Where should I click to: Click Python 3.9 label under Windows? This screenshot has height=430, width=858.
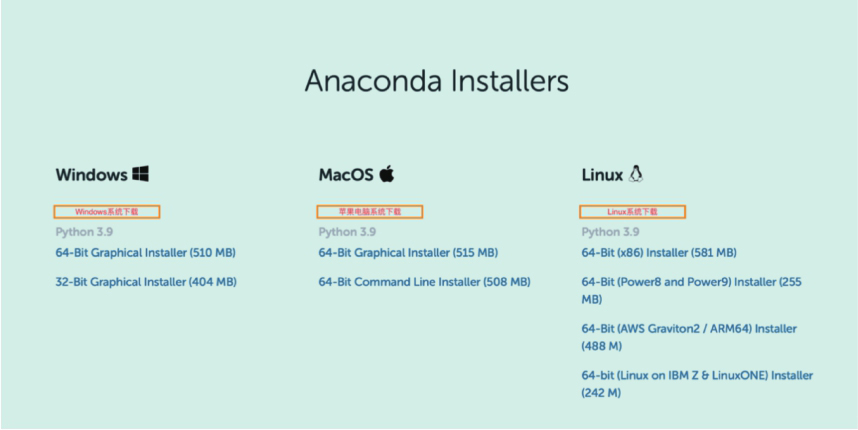point(84,232)
